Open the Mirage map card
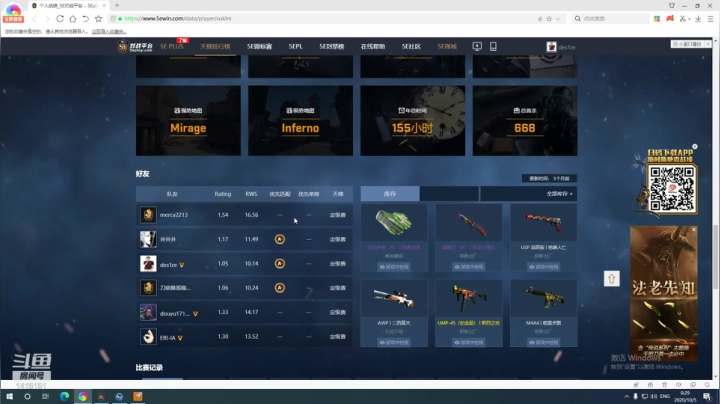The height and width of the screenshot is (404, 720). coord(188,121)
